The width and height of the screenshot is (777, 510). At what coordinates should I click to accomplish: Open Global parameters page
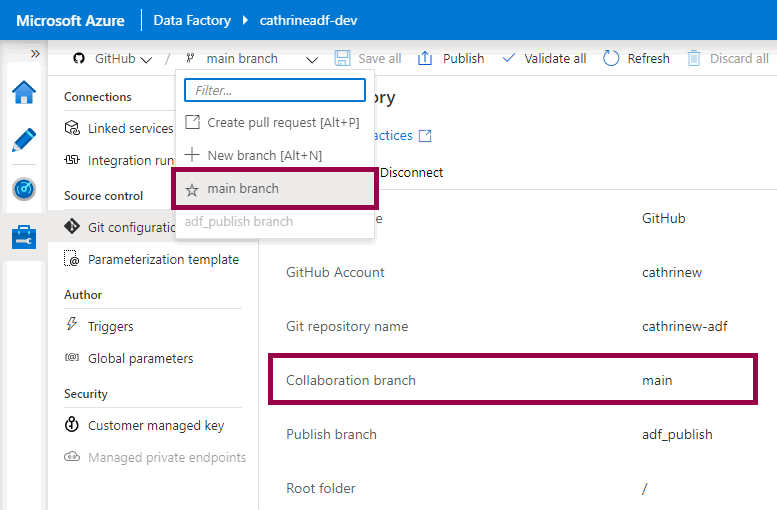coord(140,358)
